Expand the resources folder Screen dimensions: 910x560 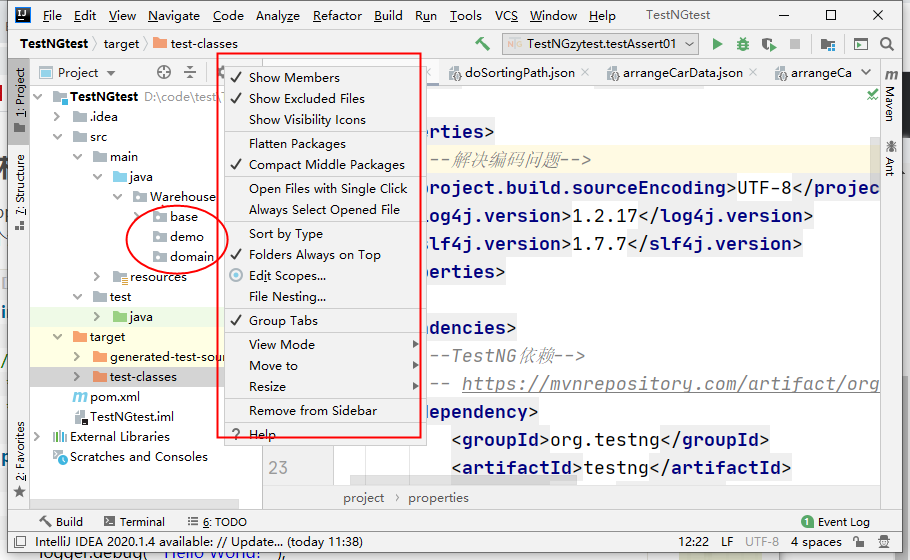pyautogui.click(x=97, y=277)
